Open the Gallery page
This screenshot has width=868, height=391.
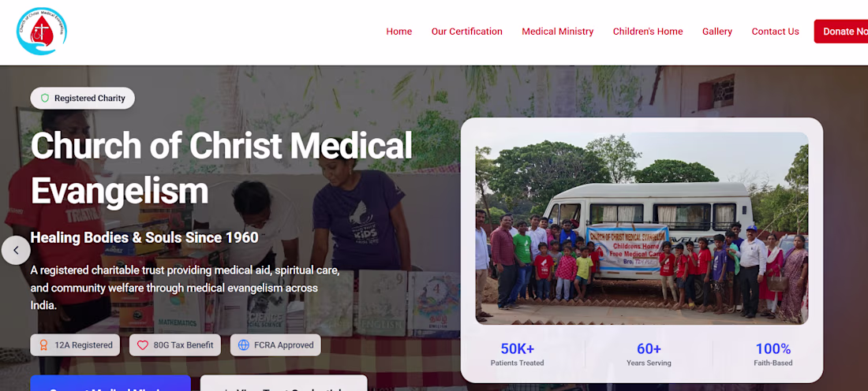coord(717,32)
